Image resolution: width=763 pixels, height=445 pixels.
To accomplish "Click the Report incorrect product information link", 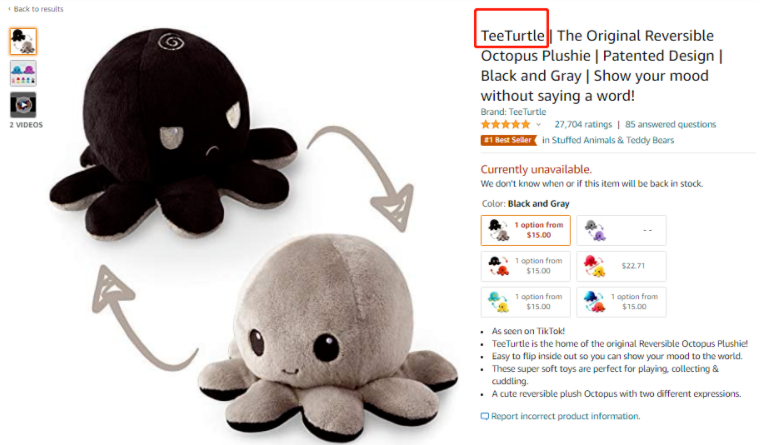I will coord(565,416).
